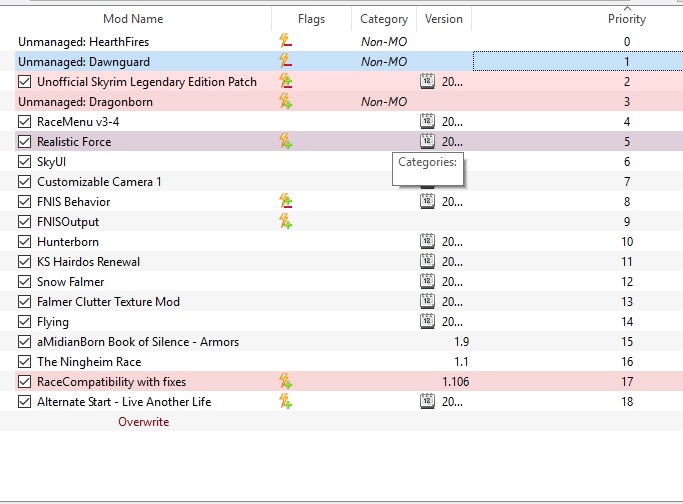Screen dimensions: 683x504
Task: Uncheck Alternate Start - Live Another Life
Action: click(x=24, y=402)
